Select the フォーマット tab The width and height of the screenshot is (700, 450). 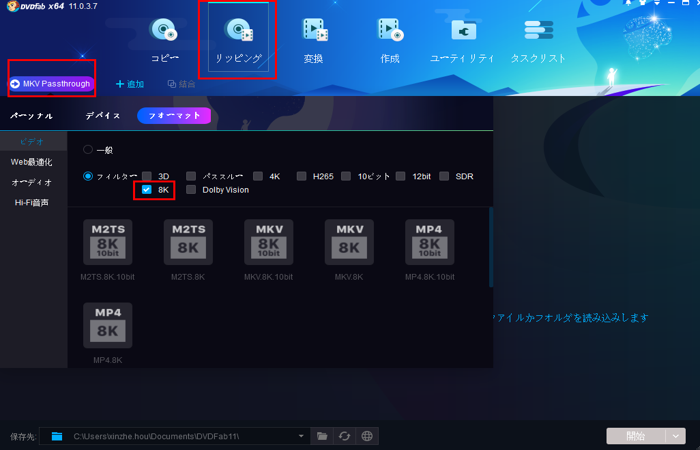point(174,116)
